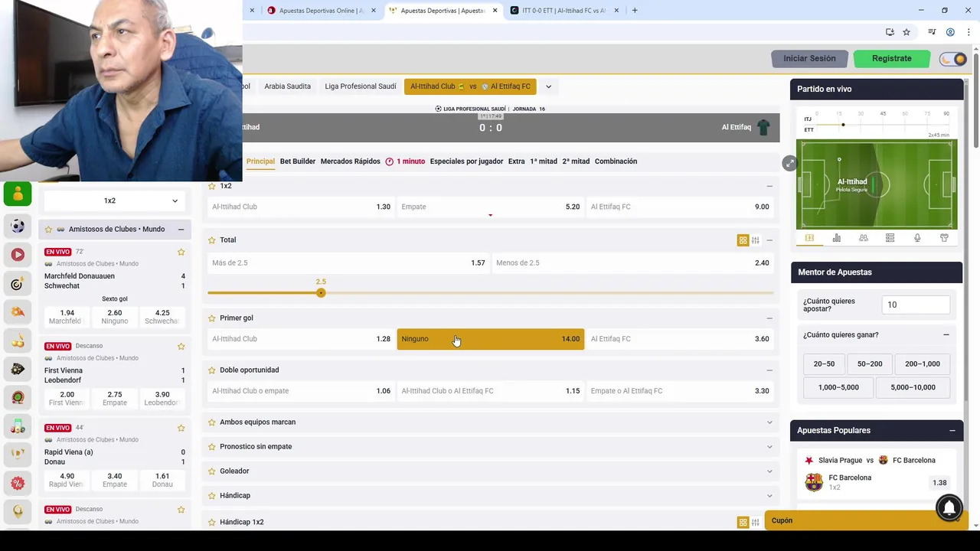Open the browser profile account icon
Image resolution: width=980 pixels, height=551 pixels.
coord(950,32)
